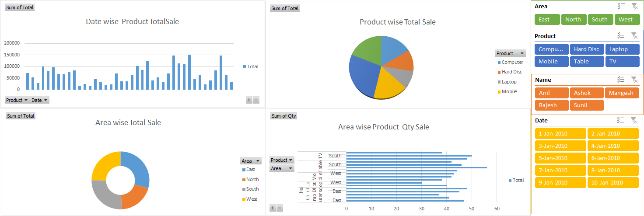
Task: Click Hard Disc legend swatch in pie chart
Action: point(499,72)
